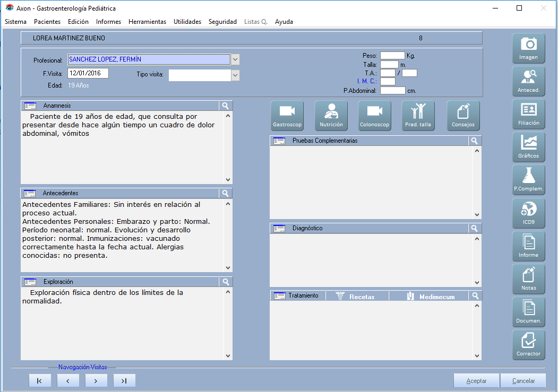Open the Gastroscop video module
Viewport: 558px width, 392px height.
click(x=287, y=116)
